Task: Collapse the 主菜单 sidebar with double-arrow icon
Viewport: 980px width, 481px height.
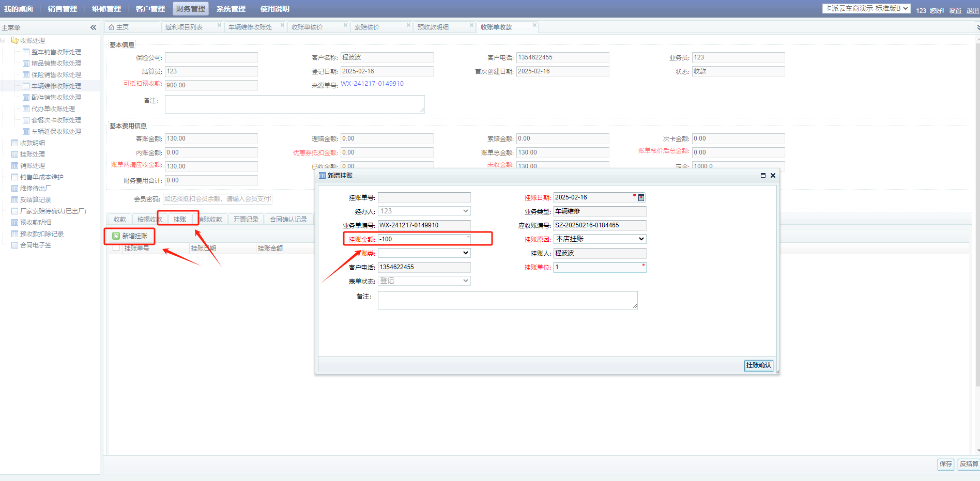Action: (93, 27)
